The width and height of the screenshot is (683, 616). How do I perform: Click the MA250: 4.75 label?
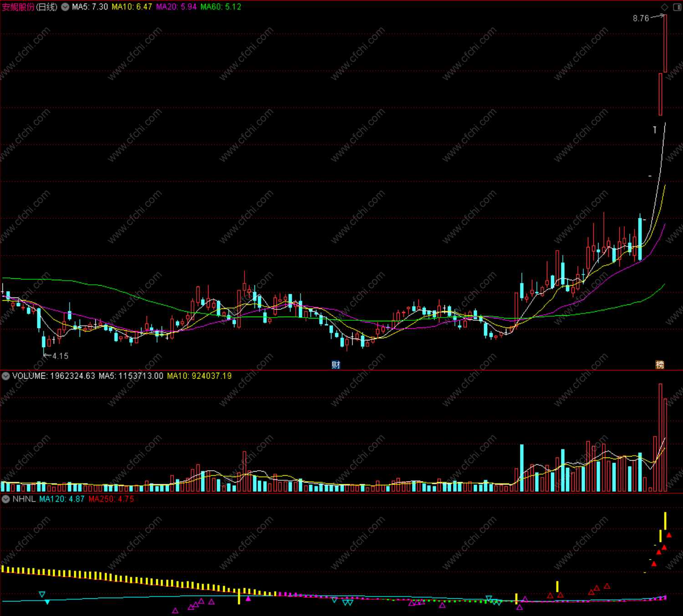coord(111,499)
